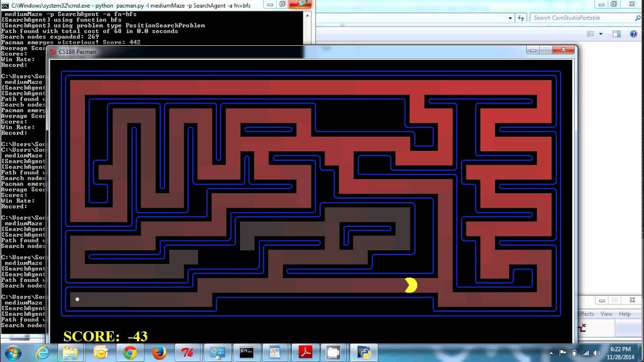Click the white food dot in the maze
The image size is (644, 362).
tap(77, 299)
